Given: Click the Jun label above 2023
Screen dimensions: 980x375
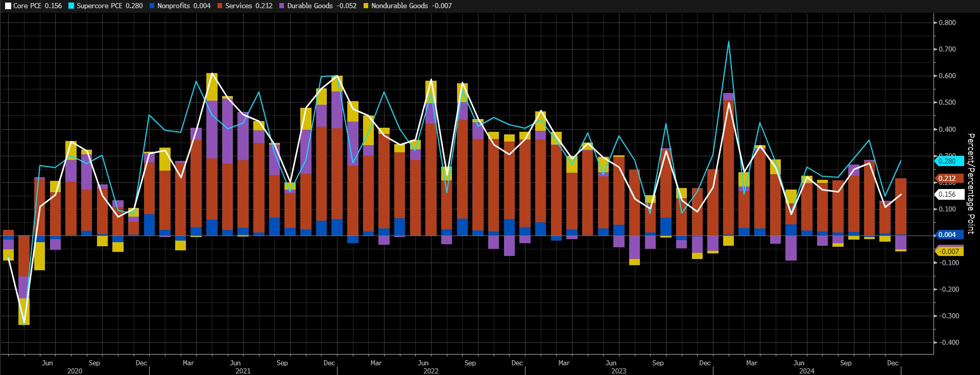Looking at the screenshot, I should pos(611,363).
